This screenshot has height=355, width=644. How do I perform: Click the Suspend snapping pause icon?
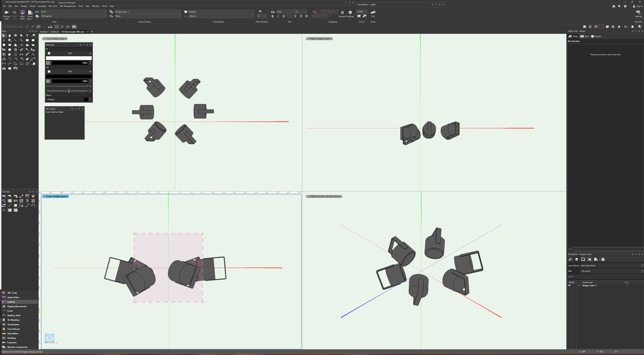pos(342,13)
